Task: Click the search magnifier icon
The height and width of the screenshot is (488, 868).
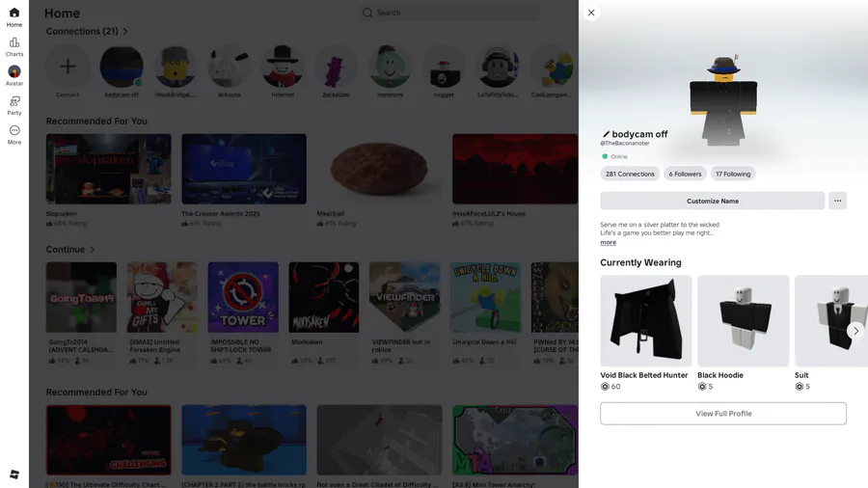Action: pos(367,13)
